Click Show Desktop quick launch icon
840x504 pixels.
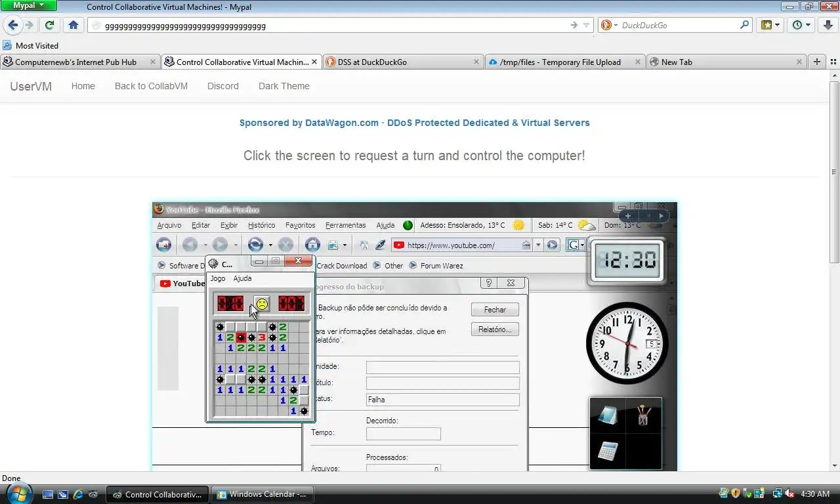pyautogui.click(x=48, y=494)
